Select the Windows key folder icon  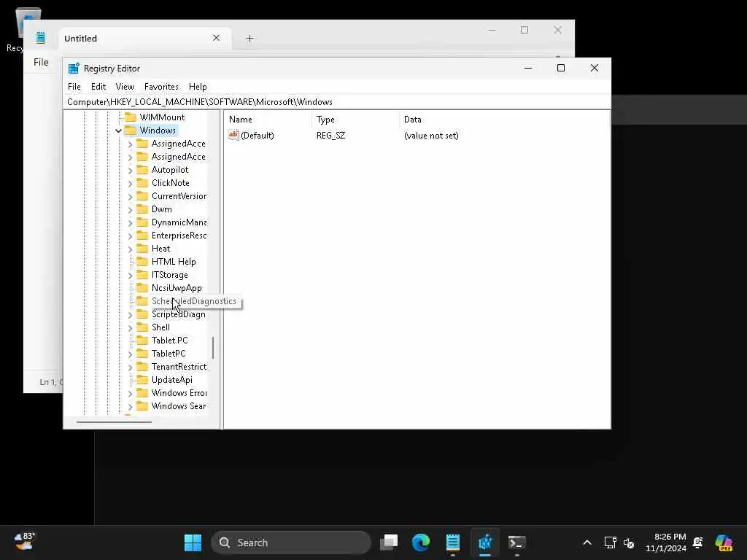(x=131, y=131)
